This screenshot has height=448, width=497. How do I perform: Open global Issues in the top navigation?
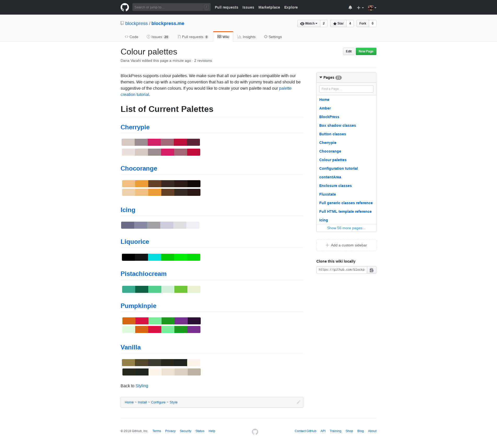tap(248, 7)
